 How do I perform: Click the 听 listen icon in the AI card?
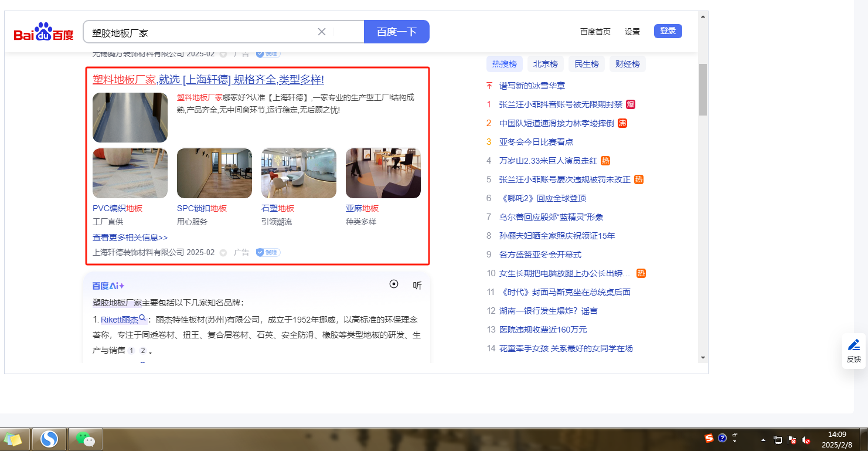click(417, 286)
